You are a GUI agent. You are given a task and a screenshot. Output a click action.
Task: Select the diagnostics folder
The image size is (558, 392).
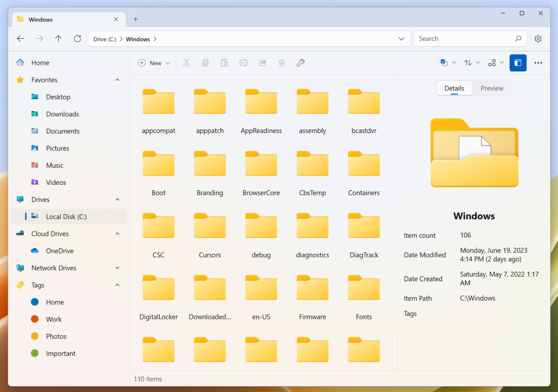pyautogui.click(x=312, y=236)
